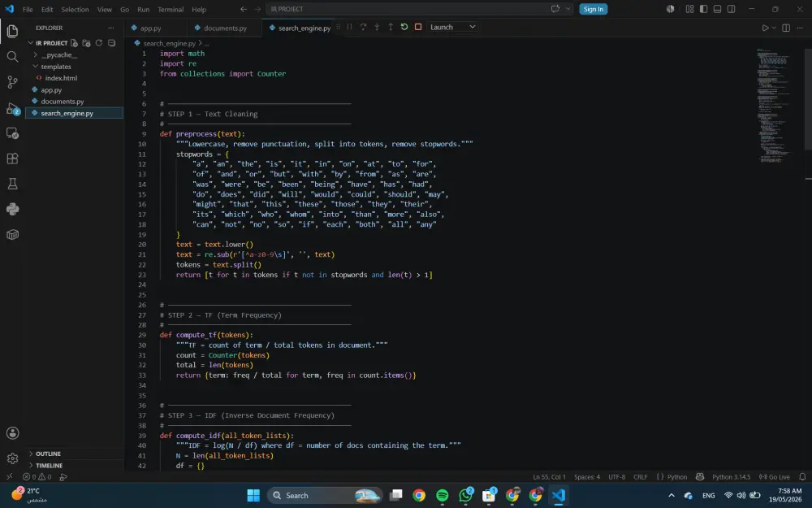The height and width of the screenshot is (508, 812).
Task: Open the Terminal menu
Action: point(171,9)
